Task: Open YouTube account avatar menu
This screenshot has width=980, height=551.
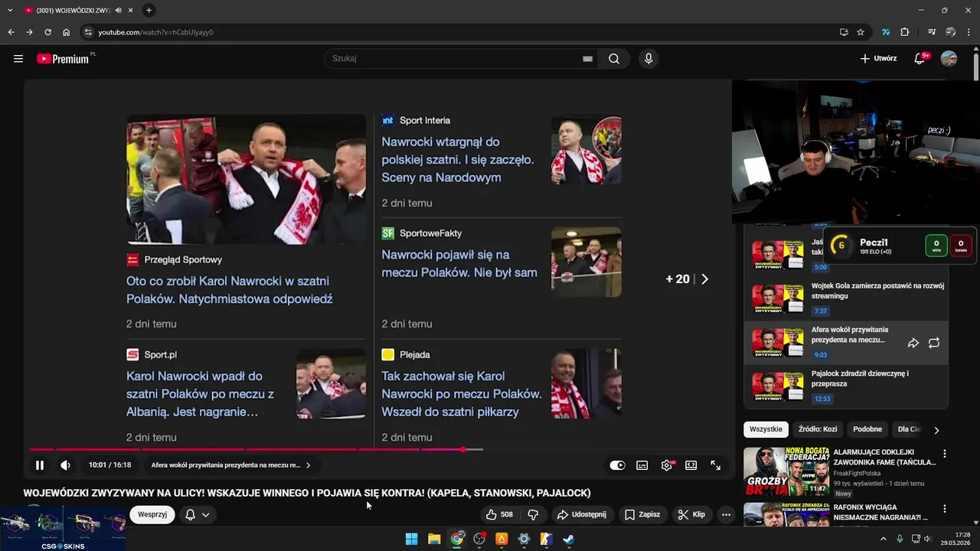Action: pyautogui.click(x=949, y=58)
